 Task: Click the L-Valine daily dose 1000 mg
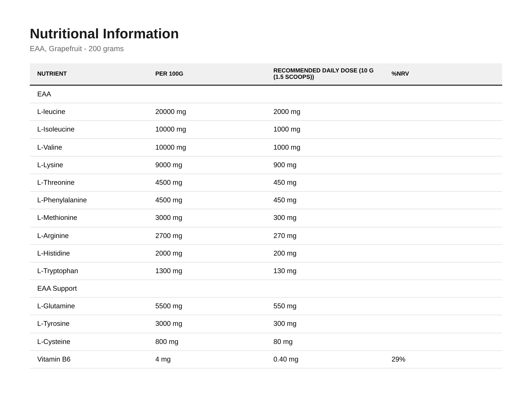tap(287, 147)
